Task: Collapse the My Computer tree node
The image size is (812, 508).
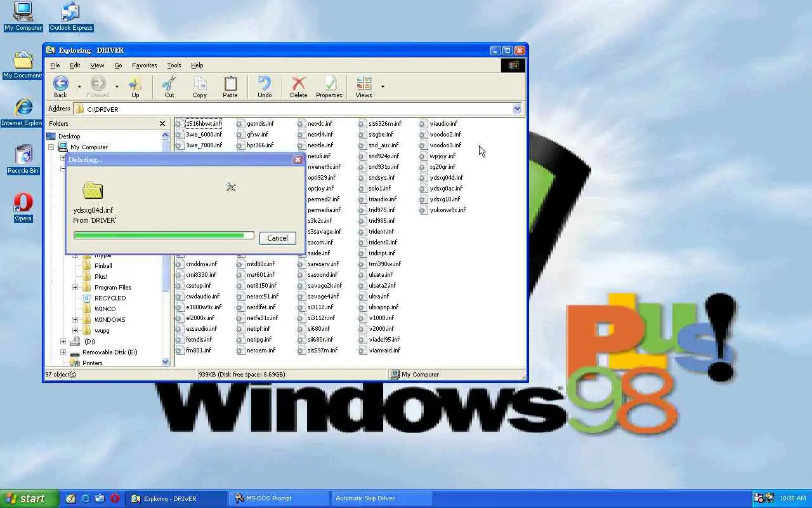Action: pyautogui.click(x=51, y=147)
